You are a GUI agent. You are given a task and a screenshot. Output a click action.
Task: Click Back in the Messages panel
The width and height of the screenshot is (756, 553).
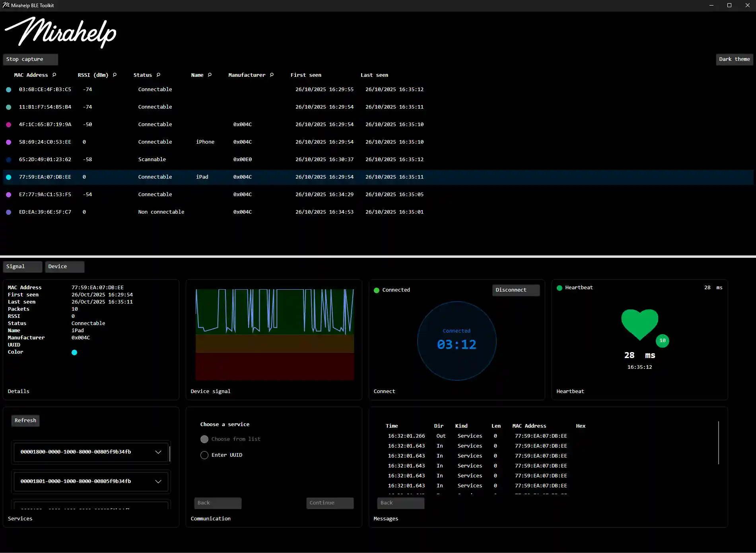pos(401,503)
